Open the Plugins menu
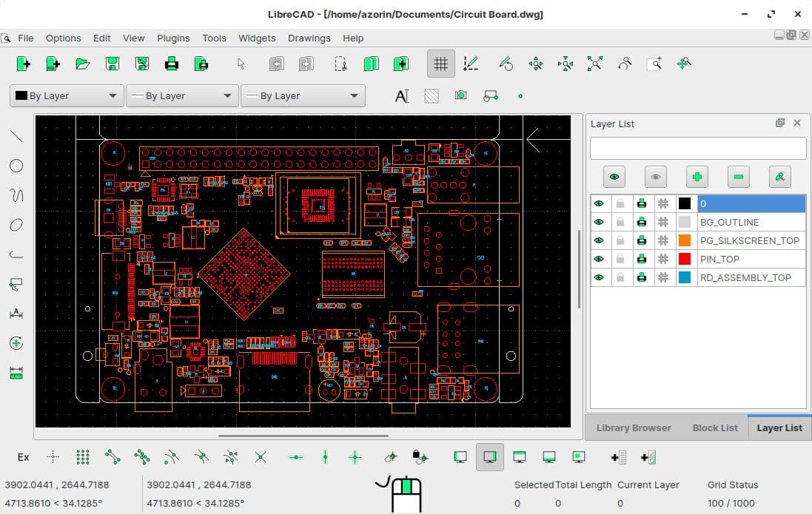 coord(173,38)
